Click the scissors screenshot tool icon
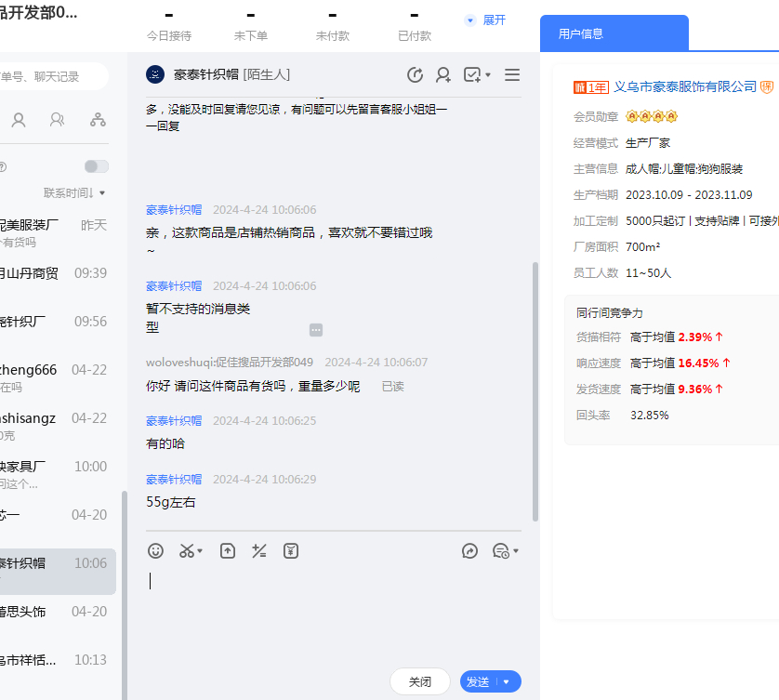 (188, 551)
